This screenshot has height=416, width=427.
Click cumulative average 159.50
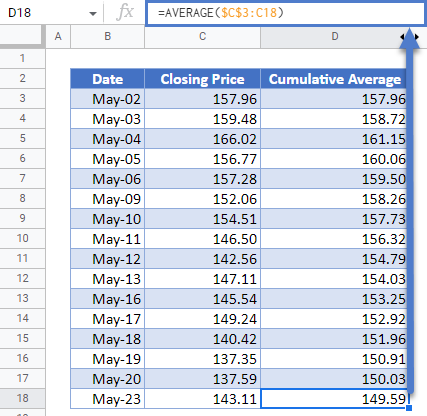tap(335, 179)
